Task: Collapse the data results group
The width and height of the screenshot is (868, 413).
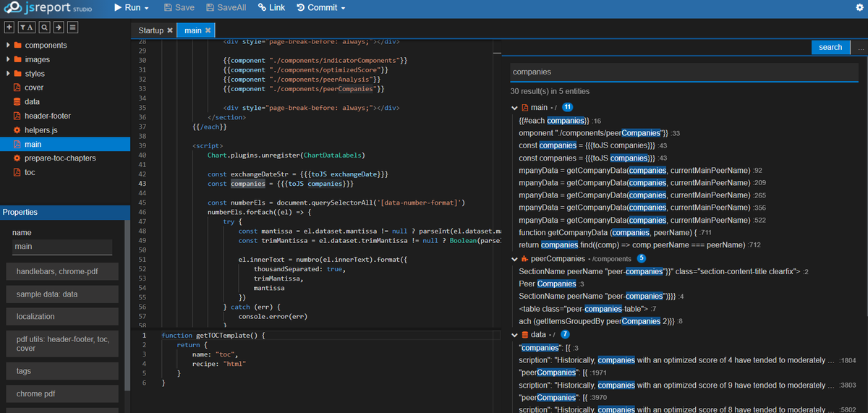Action: (x=514, y=335)
